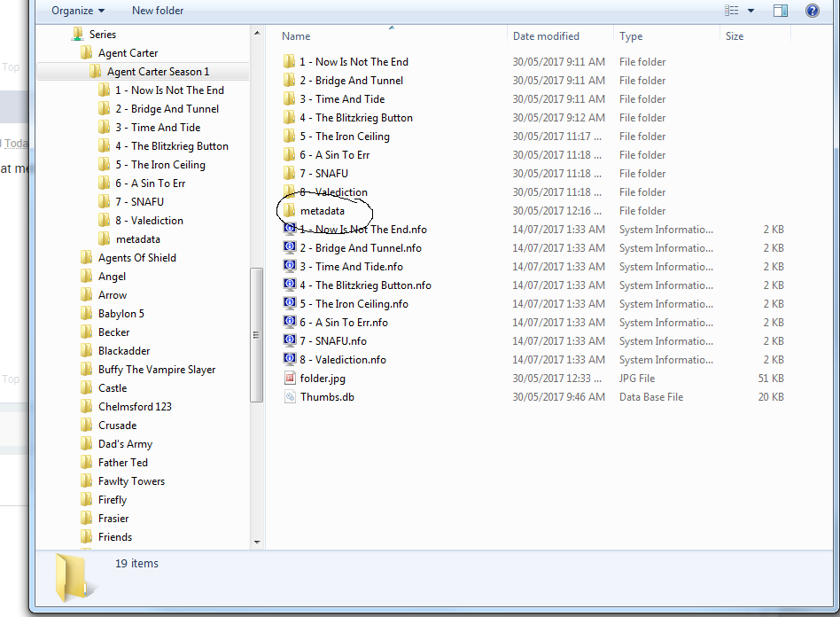
Task: Select '3 - Time And Tide' folder in list
Action: click(342, 99)
